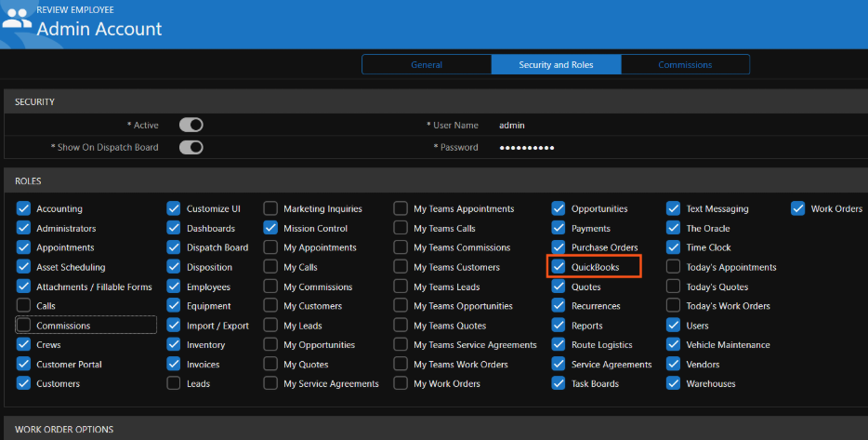868x440 pixels.
Task: Uncheck the Quotes role checkbox
Action: point(558,287)
